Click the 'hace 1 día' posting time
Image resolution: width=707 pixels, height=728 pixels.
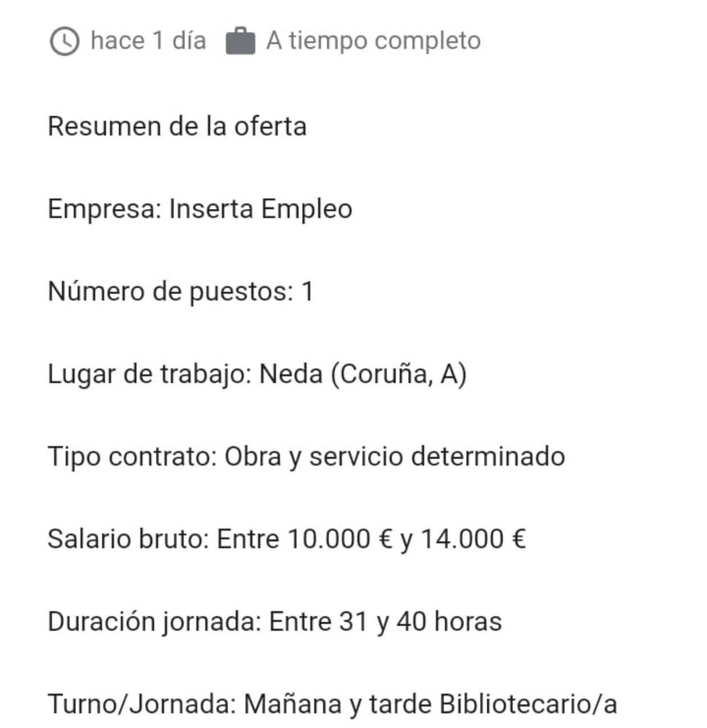click(148, 41)
